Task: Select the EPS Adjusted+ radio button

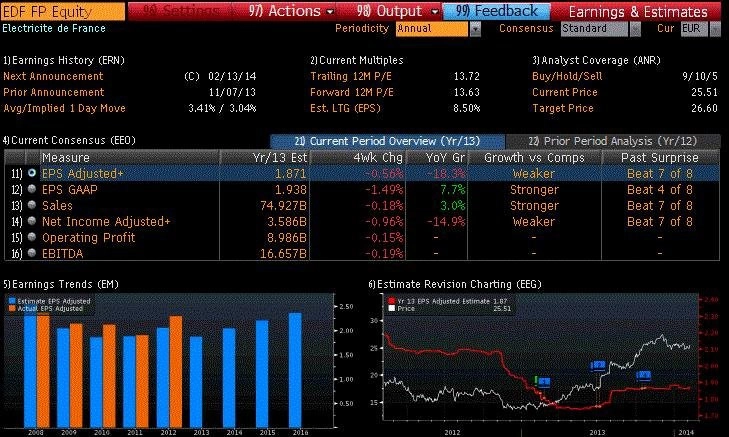Action: pyautogui.click(x=32, y=173)
